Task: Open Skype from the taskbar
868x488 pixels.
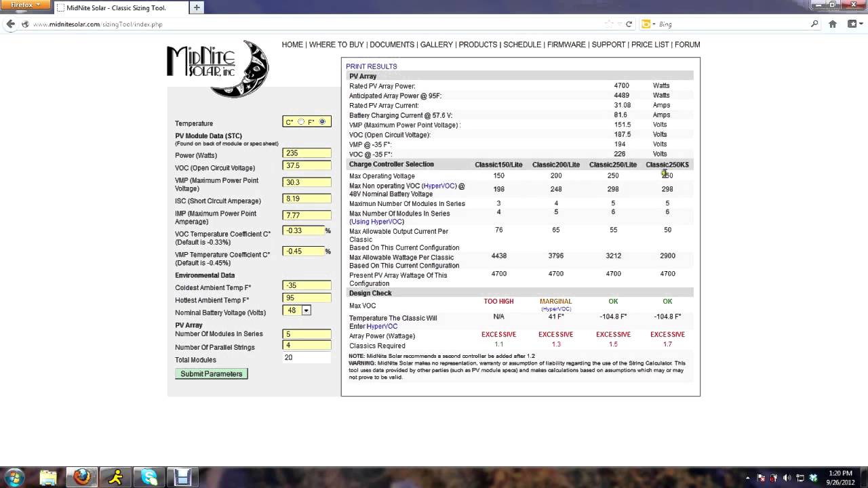Action: coord(149,477)
